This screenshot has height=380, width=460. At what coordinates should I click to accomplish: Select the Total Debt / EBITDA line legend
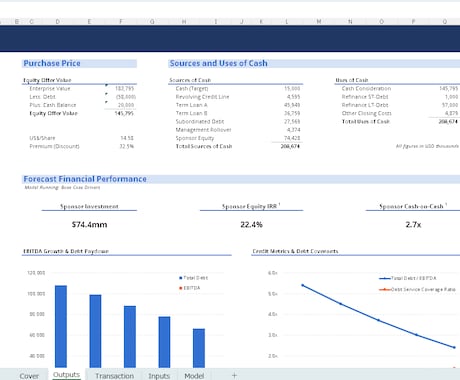click(408, 278)
